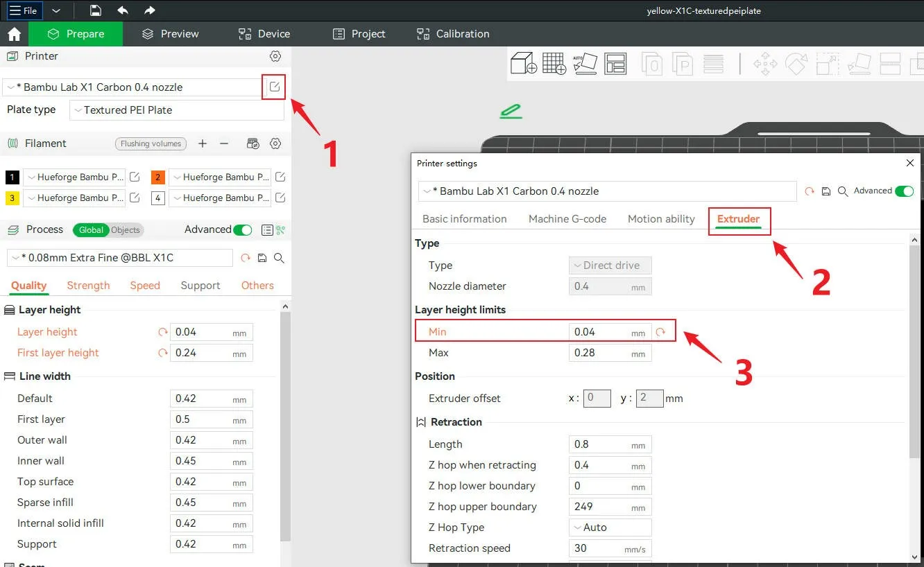The width and height of the screenshot is (924, 567).
Task: Open the Motion ability tab
Action: point(661,219)
